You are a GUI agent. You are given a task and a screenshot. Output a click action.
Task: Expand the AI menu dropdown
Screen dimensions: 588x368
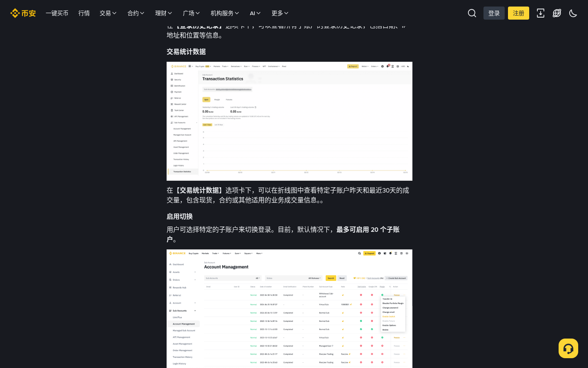coord(255,13)
